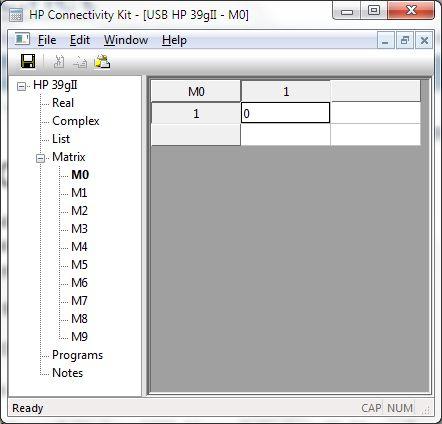Image resolution: width=442 pixels, height=424 pixels.
Task: Select the M5 matrix in tree
Action: coord(79,265)
